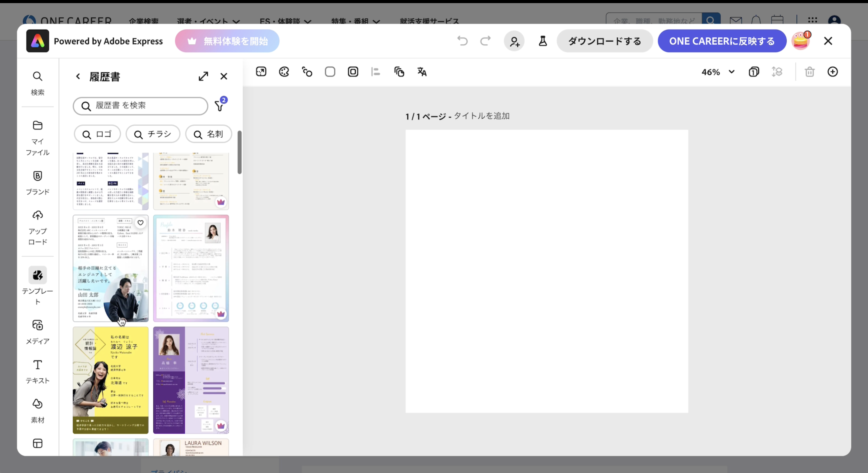
Task: Click the blank white canvas page
Action: [547, 271]
